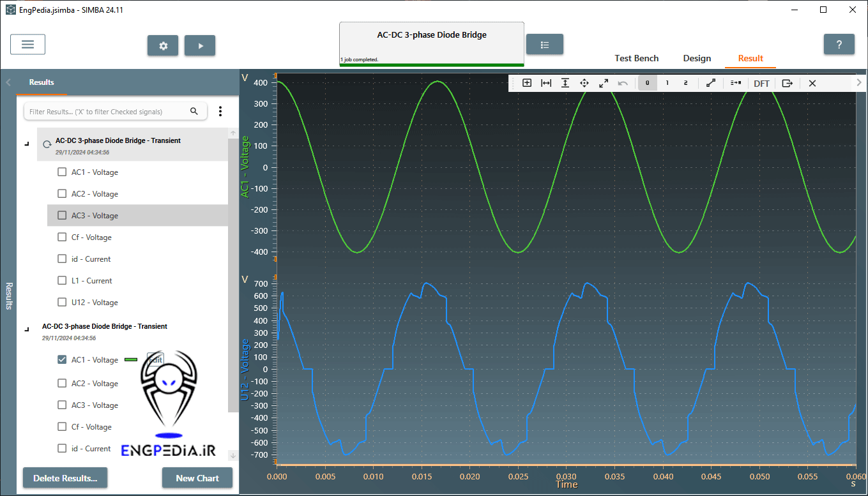Open the three-dot options menu beside the filter

220,111
